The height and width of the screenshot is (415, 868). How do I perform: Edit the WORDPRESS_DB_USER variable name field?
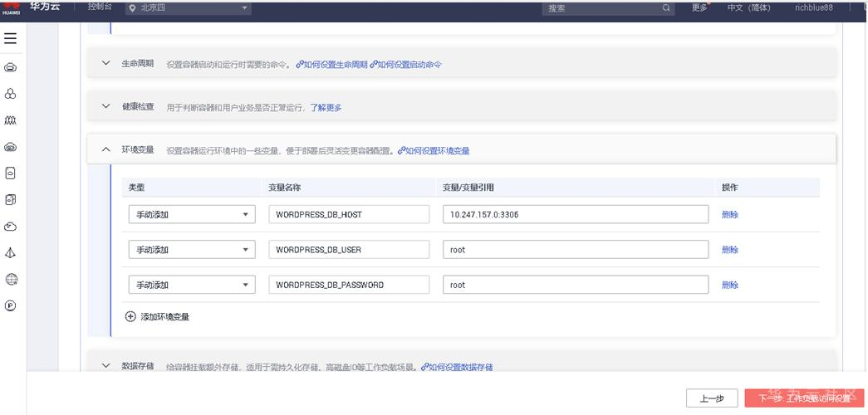coord(349,250)
